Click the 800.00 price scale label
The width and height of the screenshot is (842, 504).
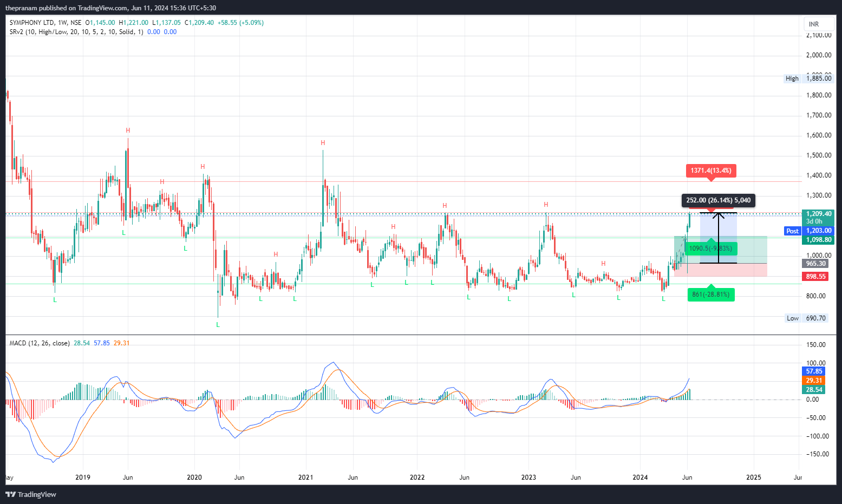coord(816,296)
